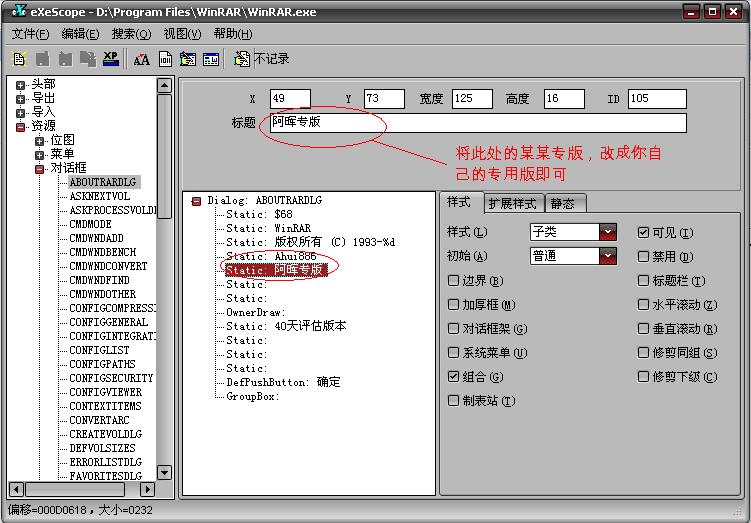
Task: Select the DefPushButton: 确定 control
Action: tap(283, 382)
